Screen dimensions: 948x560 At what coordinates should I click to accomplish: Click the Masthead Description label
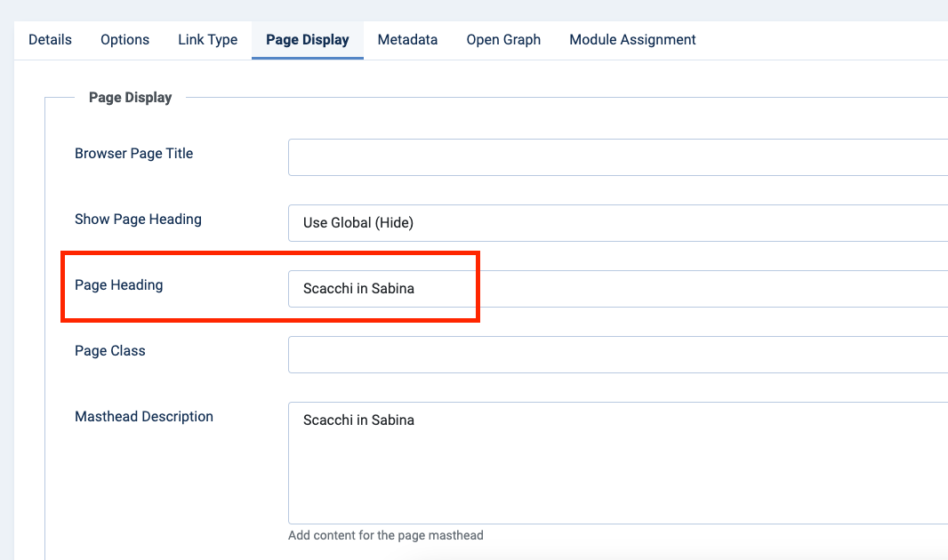pyautogui.click(x=144, y=417)
